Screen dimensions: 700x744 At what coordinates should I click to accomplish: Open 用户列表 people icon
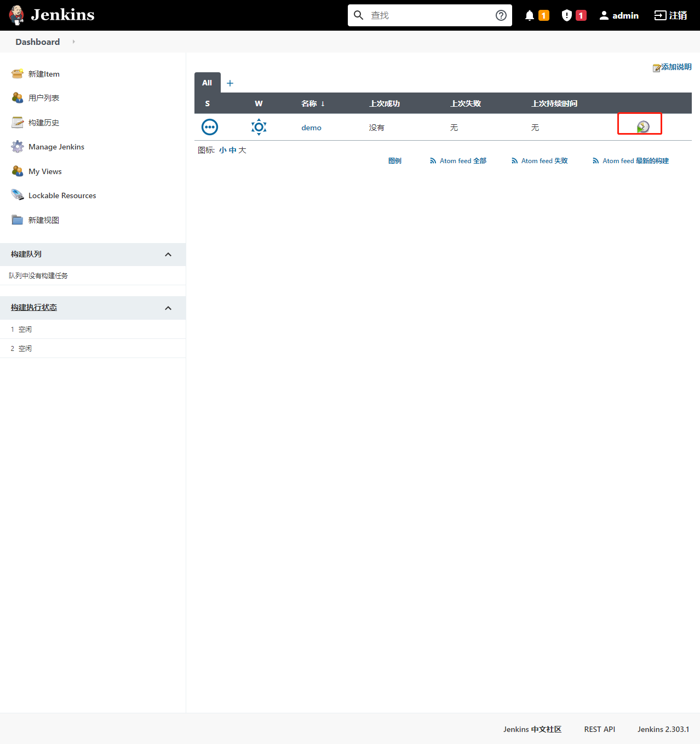coord(18,97)
